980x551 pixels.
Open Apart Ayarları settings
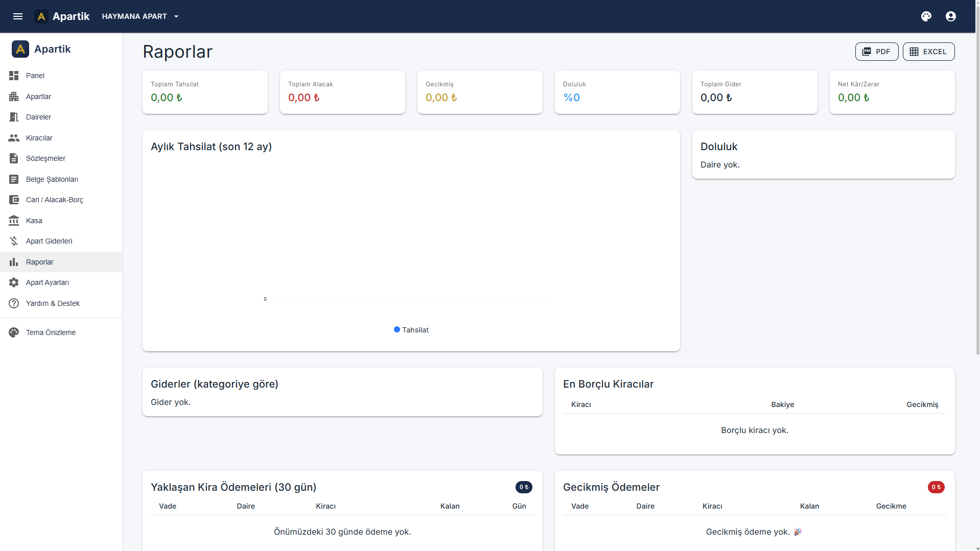point(61,282)
